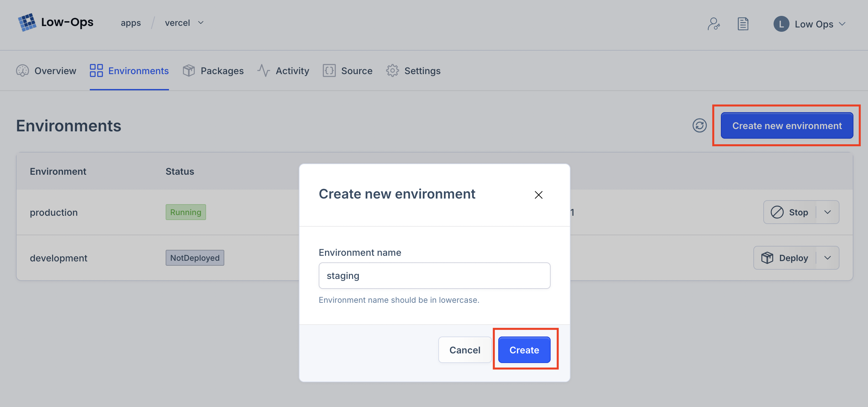868x407 pixels.
Task: Select the Settings gear icon
Action: (392, 71)
